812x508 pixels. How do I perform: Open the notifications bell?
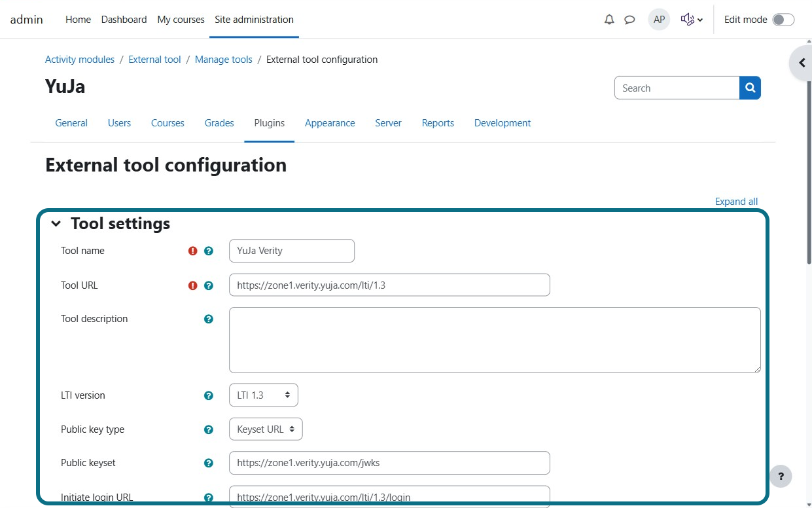point(609,20)
